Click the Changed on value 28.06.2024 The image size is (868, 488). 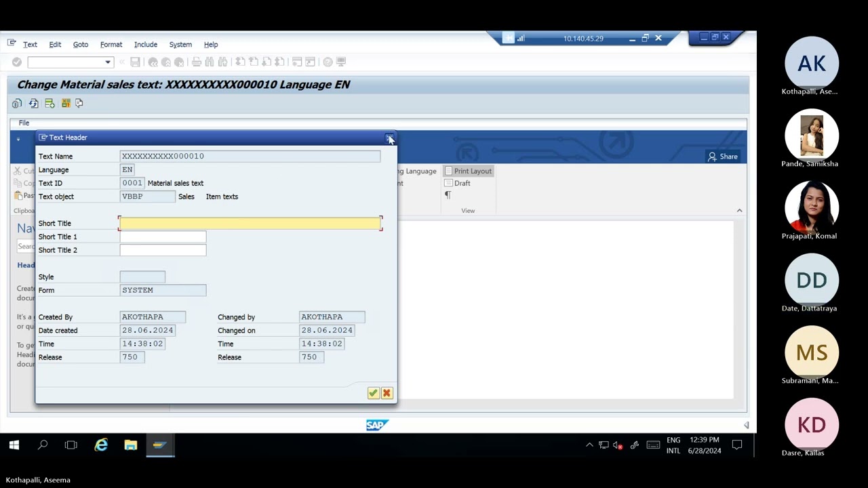coord(327,330)
